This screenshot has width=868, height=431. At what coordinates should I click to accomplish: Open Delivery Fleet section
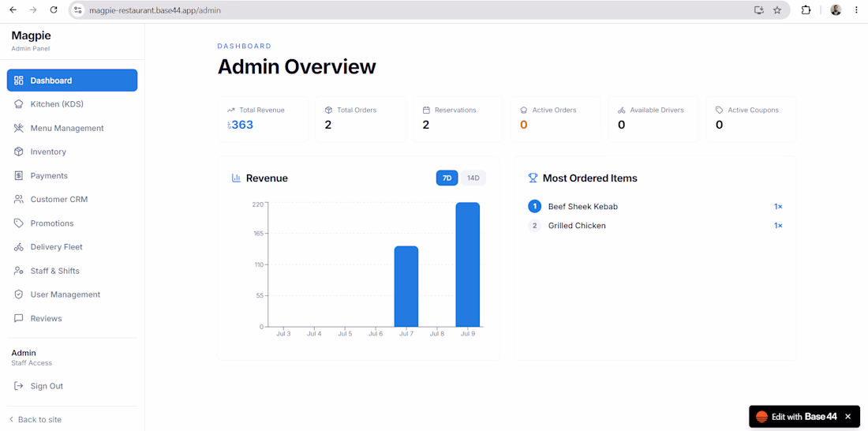pos(72,247)
